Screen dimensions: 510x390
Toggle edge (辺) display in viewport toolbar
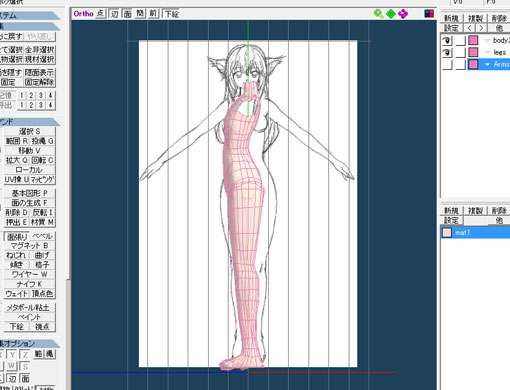[114, 14]
